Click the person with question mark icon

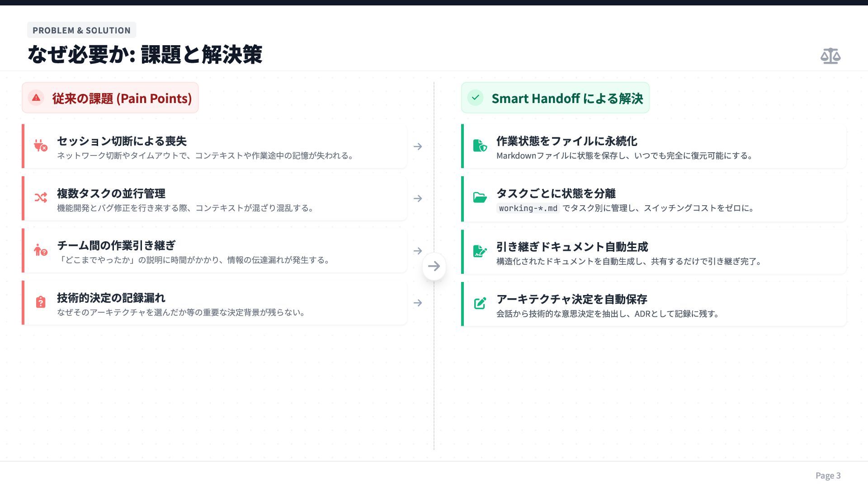40,250
